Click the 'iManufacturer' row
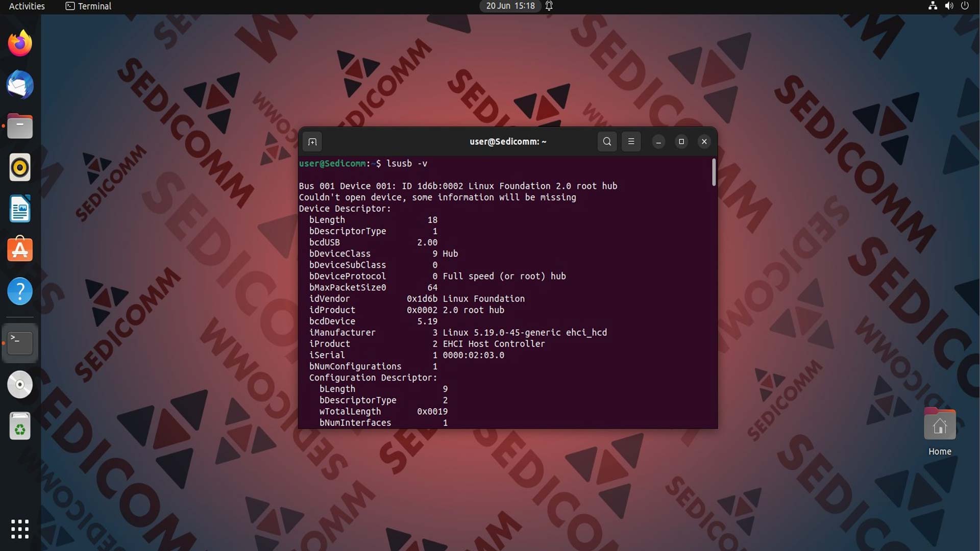The height and width of the screenshot is (551, 980). (458, 332)
